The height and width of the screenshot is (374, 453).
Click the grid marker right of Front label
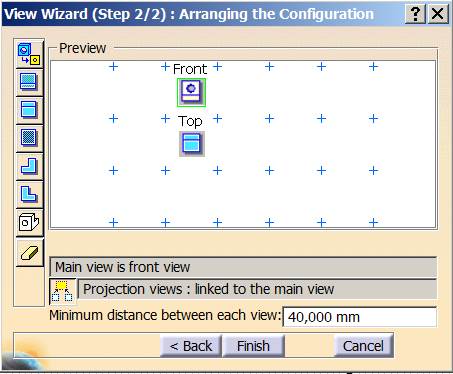point(217,67)
